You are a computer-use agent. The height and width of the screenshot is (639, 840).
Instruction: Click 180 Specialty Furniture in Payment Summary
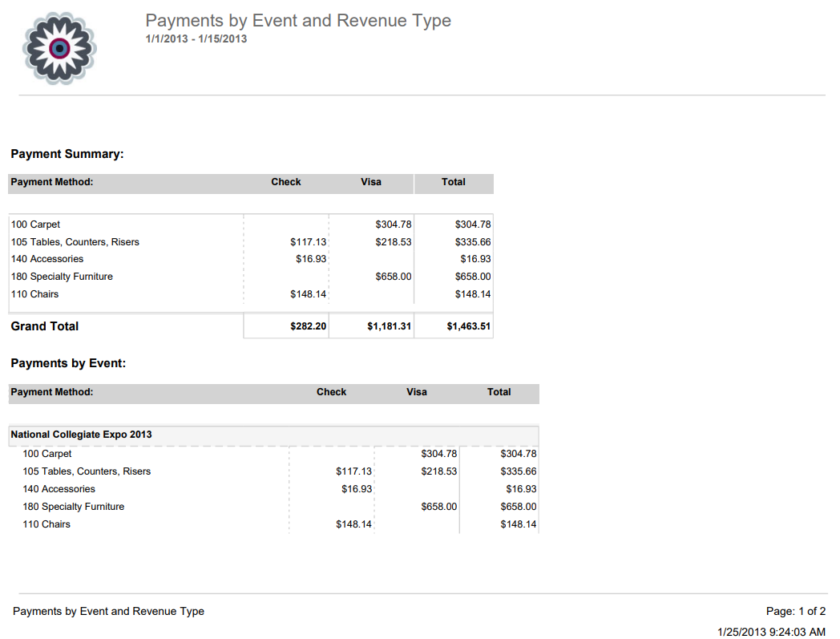(x=62, y=277)
